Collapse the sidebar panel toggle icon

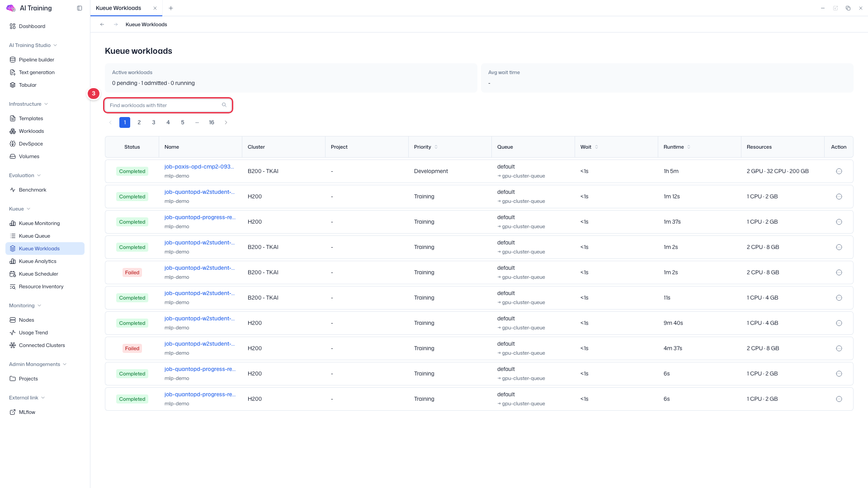pos(80,8)
